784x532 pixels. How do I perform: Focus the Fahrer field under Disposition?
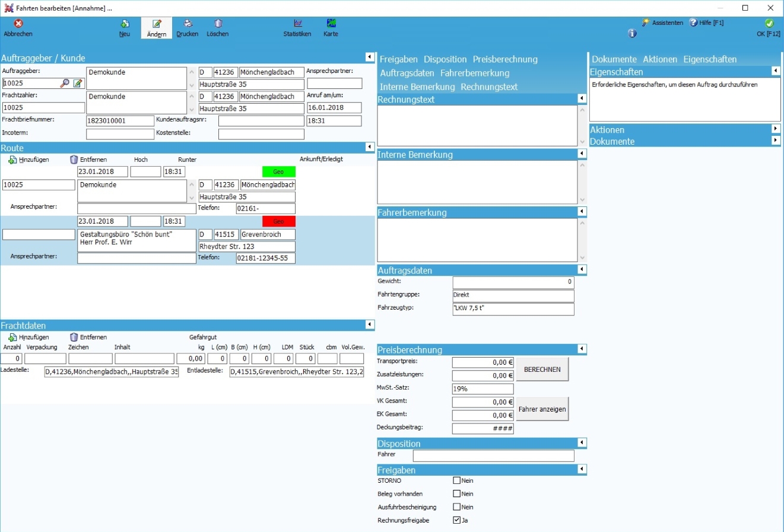pyautogui.click(x=494, y=455)
